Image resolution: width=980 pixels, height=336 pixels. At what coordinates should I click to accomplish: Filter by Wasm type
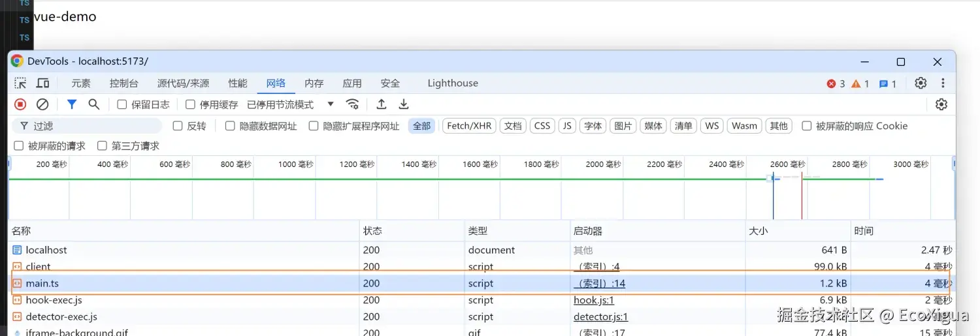click(744, 126)
